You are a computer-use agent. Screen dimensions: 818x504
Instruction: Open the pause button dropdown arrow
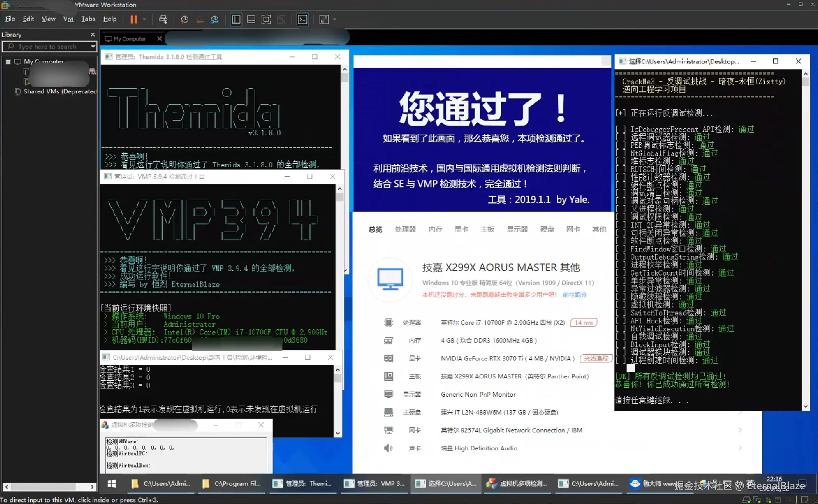click(144, 19)
